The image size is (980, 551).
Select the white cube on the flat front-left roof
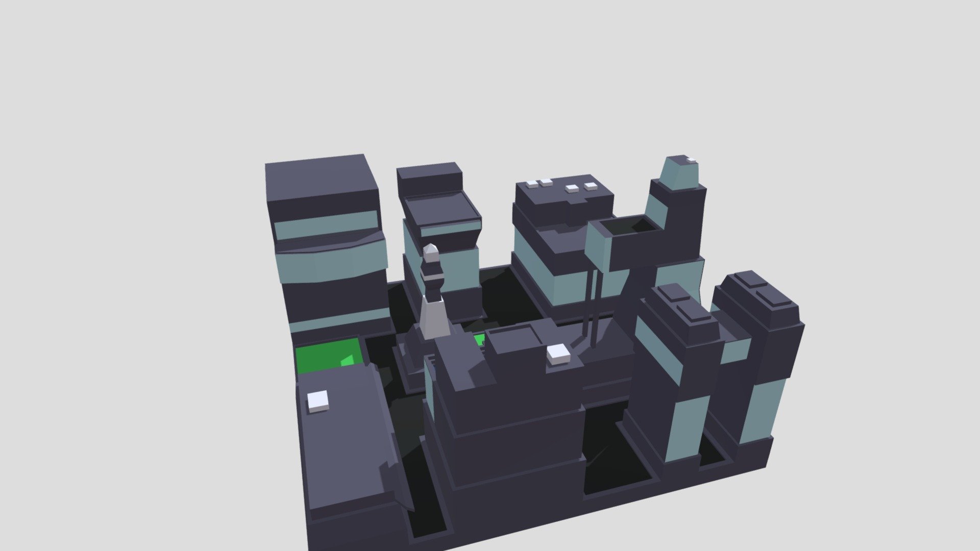pos(318,401)
